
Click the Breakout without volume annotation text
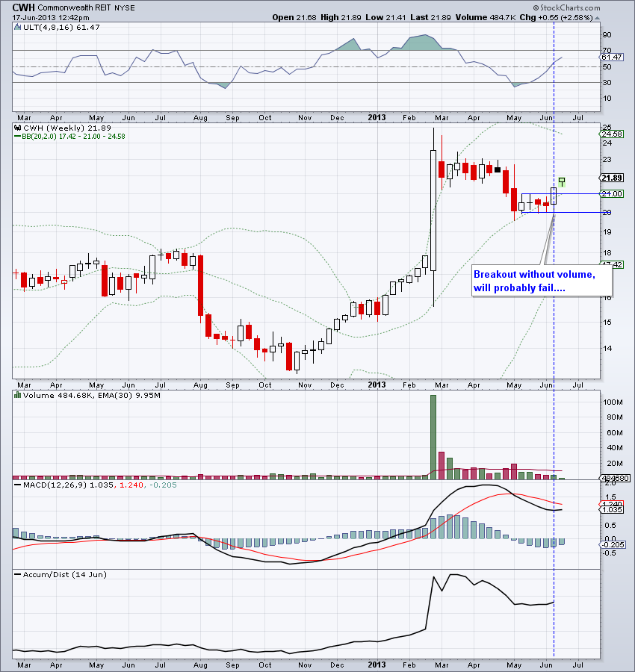tap(534, 281)
